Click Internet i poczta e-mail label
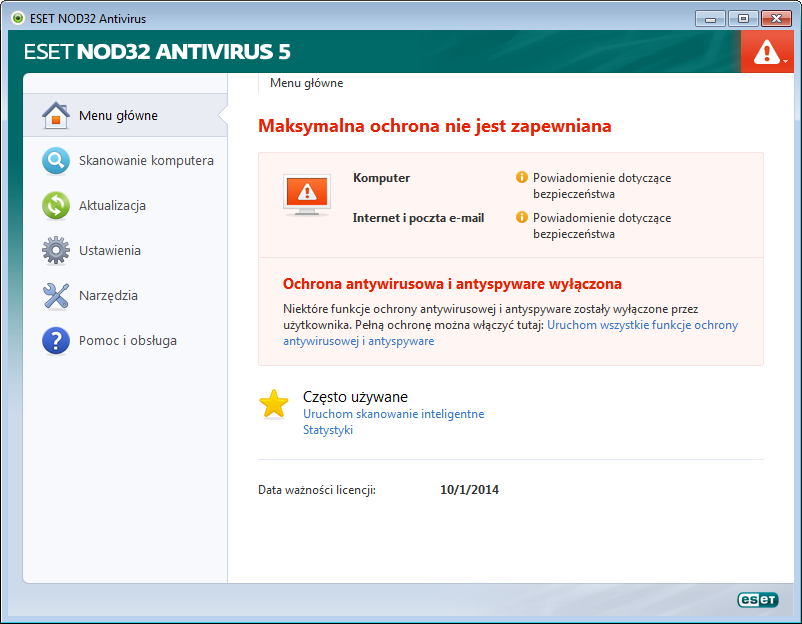This screenshot has width=802, height=624. 418,218
